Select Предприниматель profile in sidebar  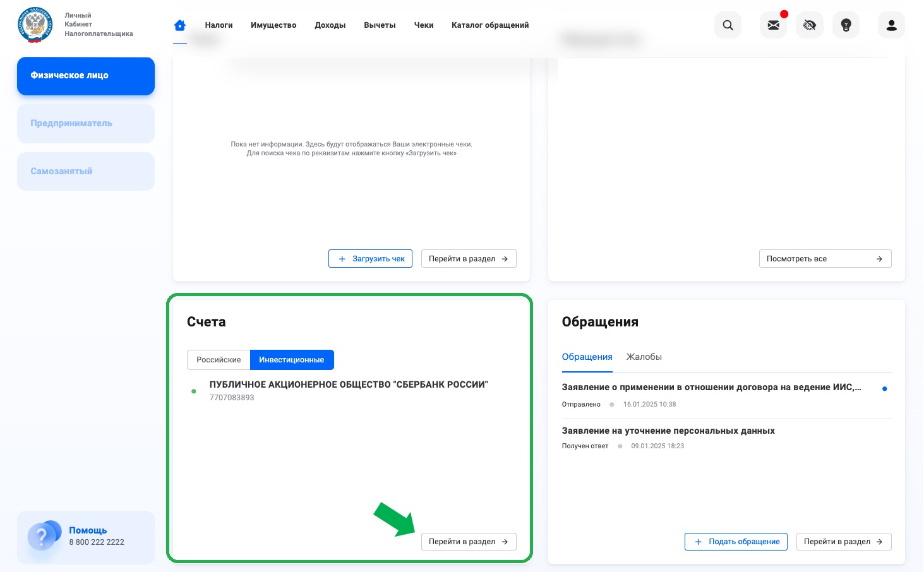(85, 124)
